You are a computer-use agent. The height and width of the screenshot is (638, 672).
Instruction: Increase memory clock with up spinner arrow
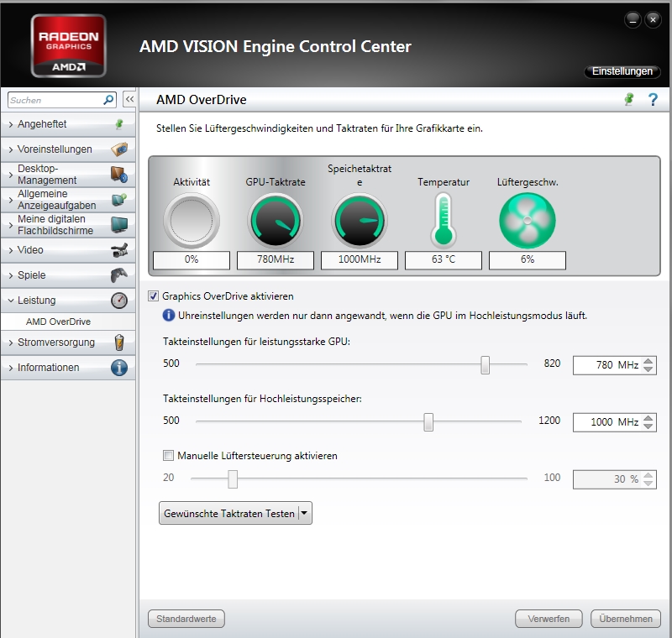[x=648, y=418]
